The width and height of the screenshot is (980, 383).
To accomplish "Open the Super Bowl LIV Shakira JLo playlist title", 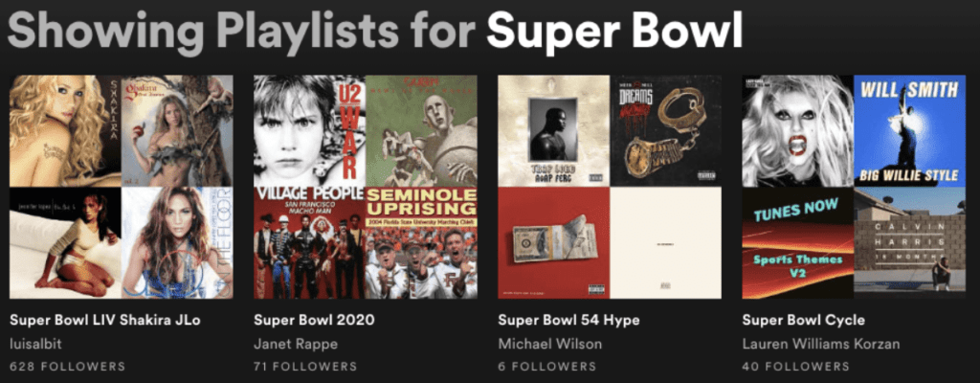I will point(105,321).
